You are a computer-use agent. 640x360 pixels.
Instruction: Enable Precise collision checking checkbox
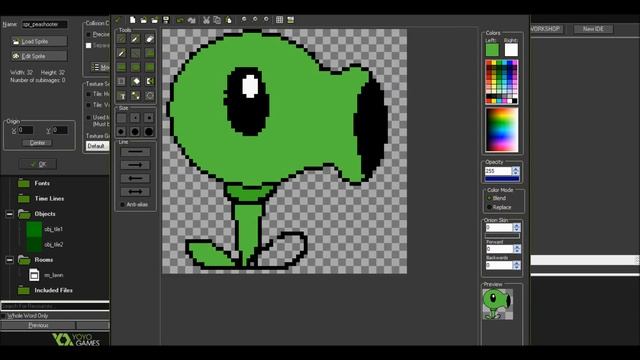(x=89, y=35)
